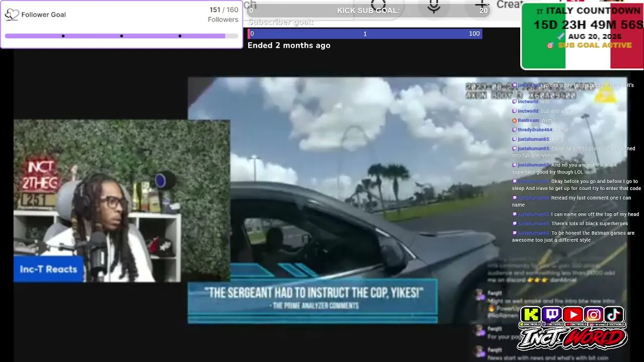Click the 'AUG 20, 2026' date text
Viewport: 644px width, 362px height.
[595, 36]
